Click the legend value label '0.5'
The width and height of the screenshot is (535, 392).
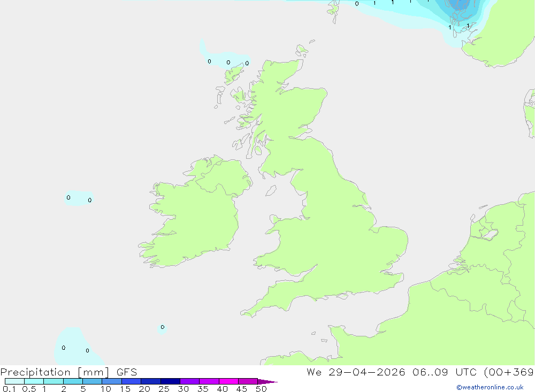[x=29, y=389]
